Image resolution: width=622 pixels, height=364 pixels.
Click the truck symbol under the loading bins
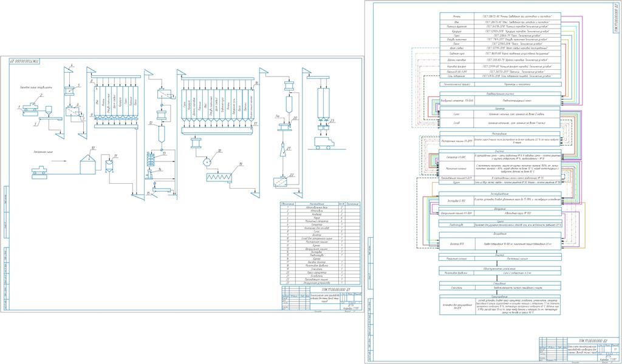(x=324, y=143)
